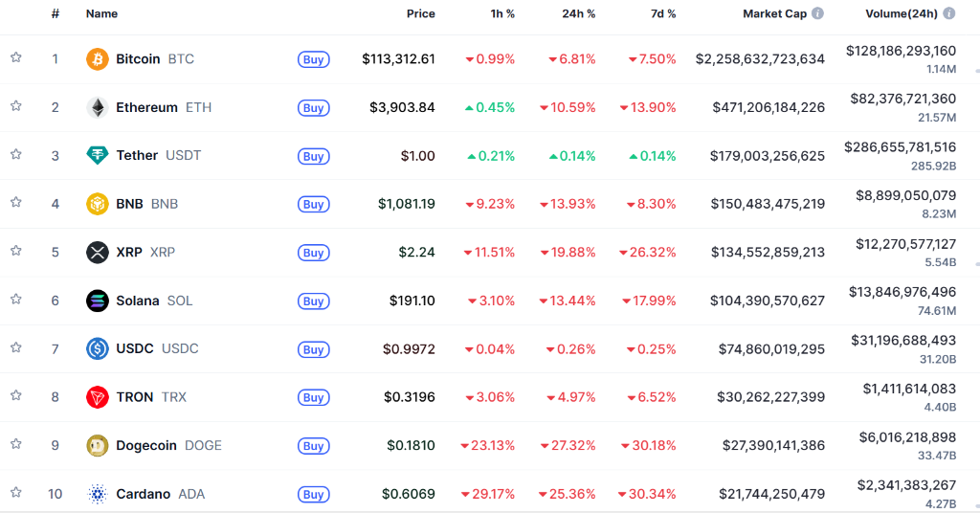Click the XRP logo icon
980x513 pixels.
(x=98, y=253)
